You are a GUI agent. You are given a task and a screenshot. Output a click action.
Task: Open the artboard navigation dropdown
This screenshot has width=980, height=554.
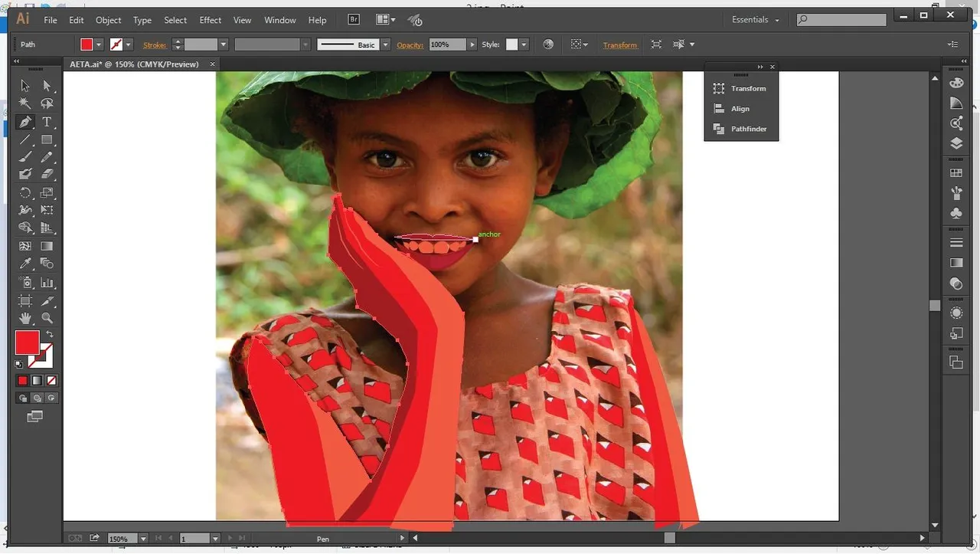[x=215, y=539]
